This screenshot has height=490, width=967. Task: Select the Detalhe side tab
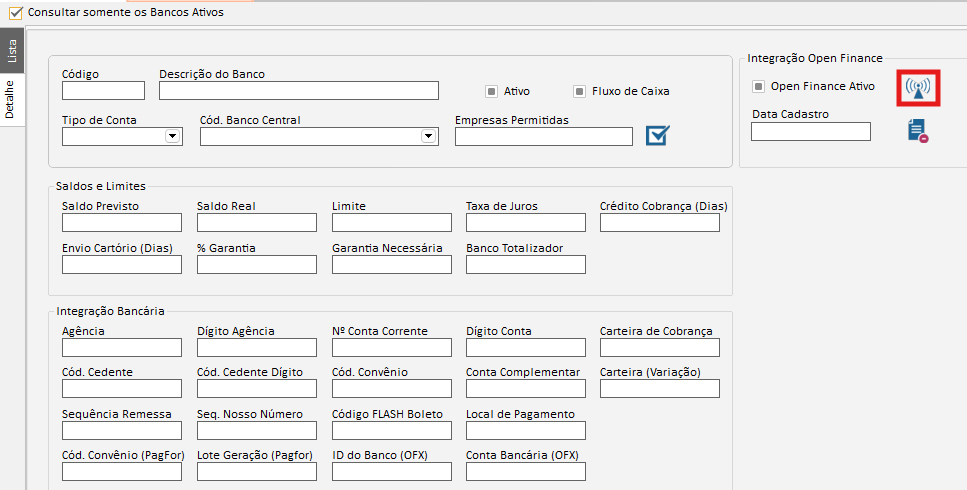click(x=12, y=99)
